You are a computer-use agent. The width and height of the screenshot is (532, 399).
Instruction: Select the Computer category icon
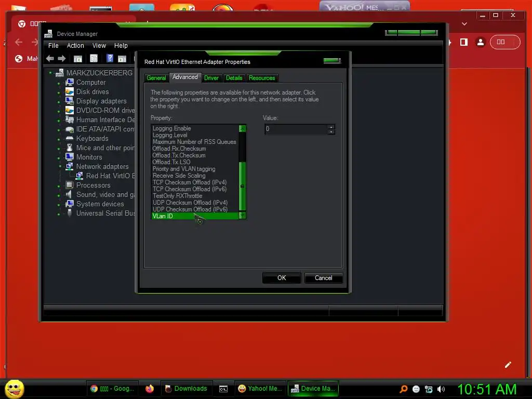pyautogui.click(x=70, y=82)
